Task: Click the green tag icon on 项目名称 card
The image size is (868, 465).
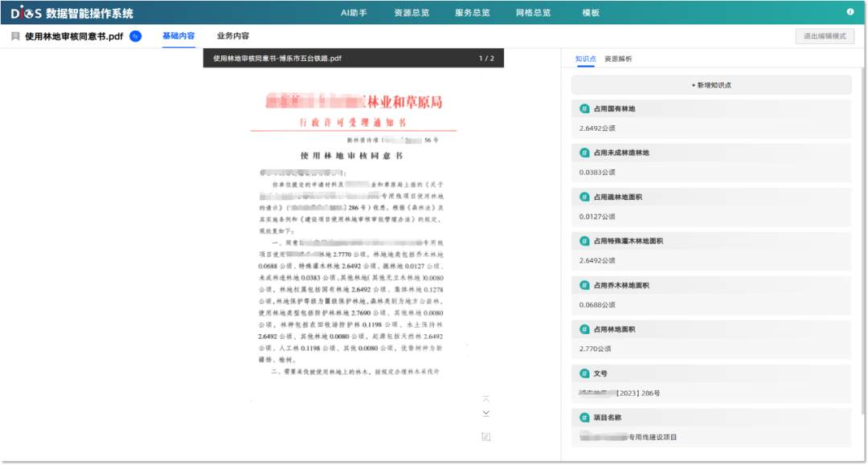Action: [584, 417]
